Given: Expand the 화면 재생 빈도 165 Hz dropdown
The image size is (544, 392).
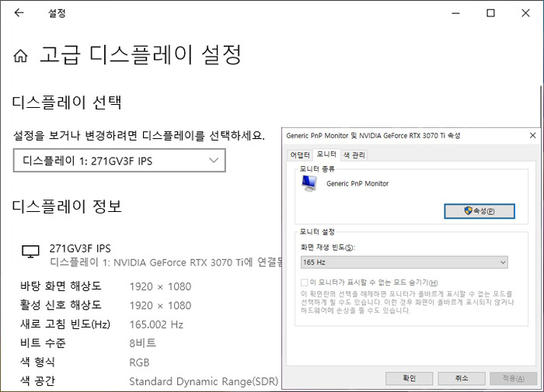Looking at the screenshot, I should click(x=404, y=262).
